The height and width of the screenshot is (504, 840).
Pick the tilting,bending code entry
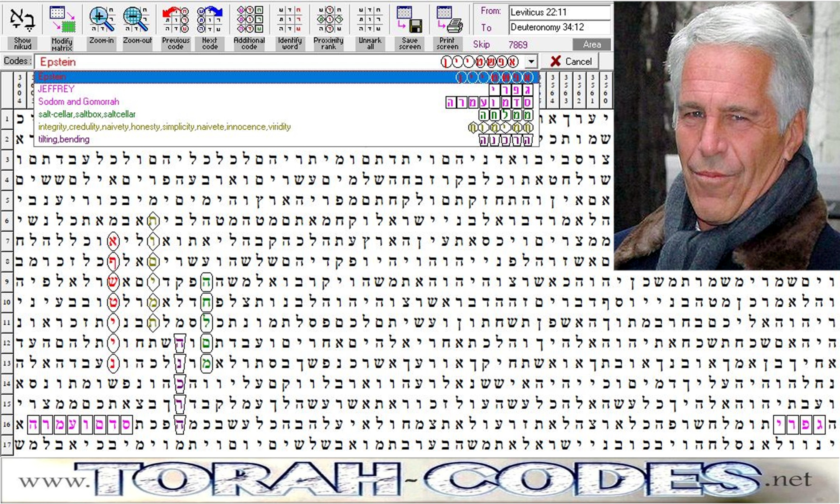(64, 139)
